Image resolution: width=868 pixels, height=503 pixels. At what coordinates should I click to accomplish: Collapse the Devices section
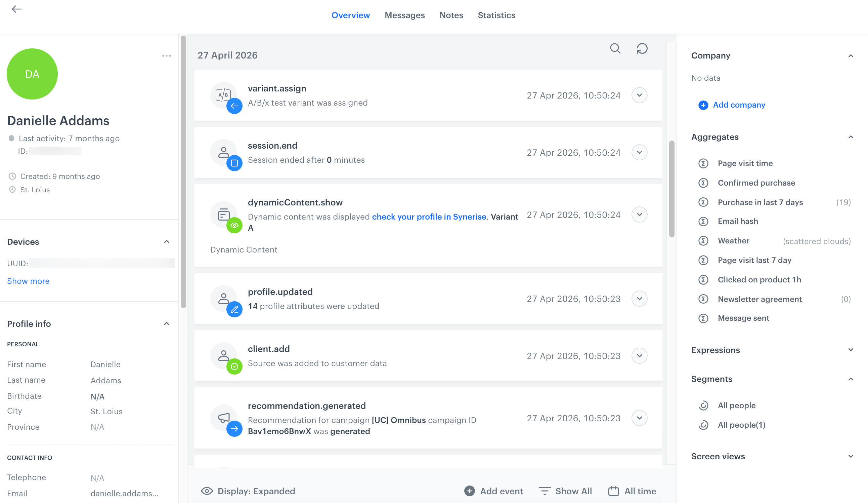pos(166,242)
